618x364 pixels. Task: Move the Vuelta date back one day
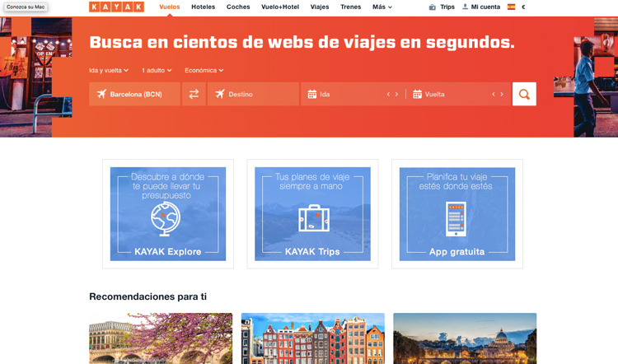click(x=494, y=94)
